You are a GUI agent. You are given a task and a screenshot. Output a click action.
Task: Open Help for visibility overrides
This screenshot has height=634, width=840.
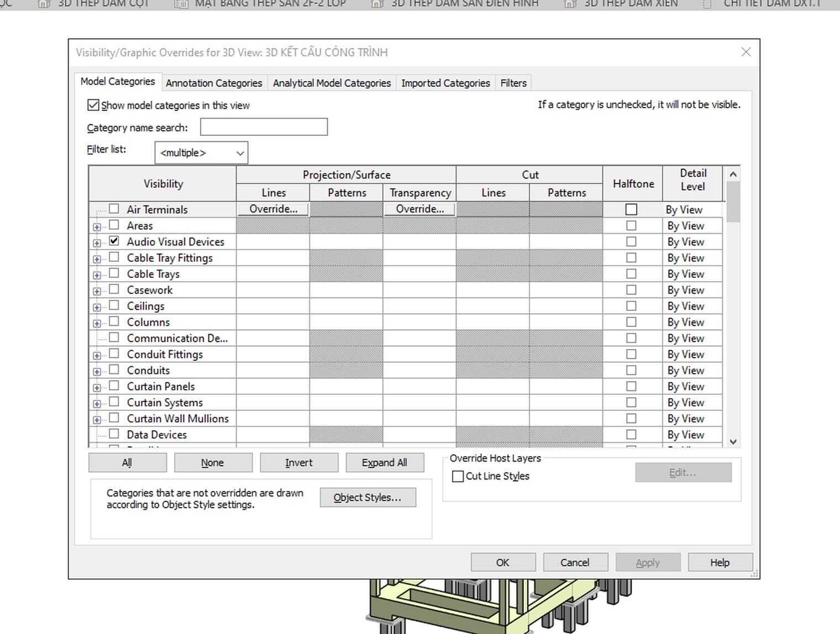[720, 562]
